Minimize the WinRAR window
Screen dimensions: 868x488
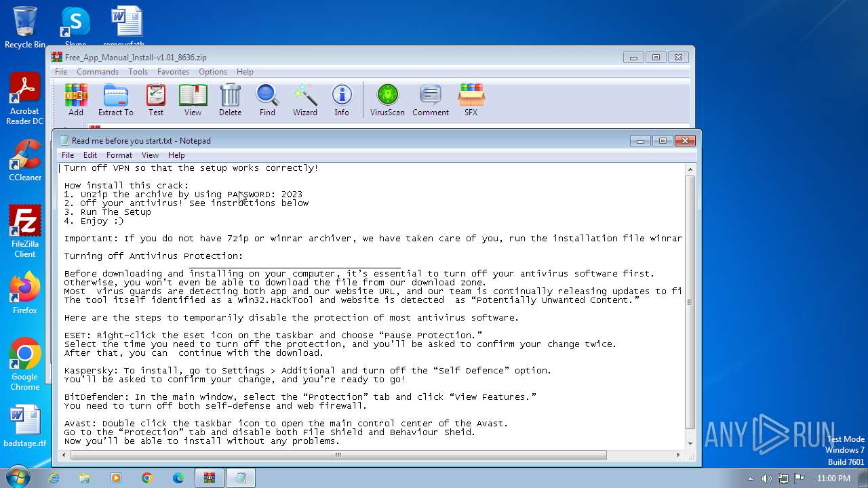(633, 58)
